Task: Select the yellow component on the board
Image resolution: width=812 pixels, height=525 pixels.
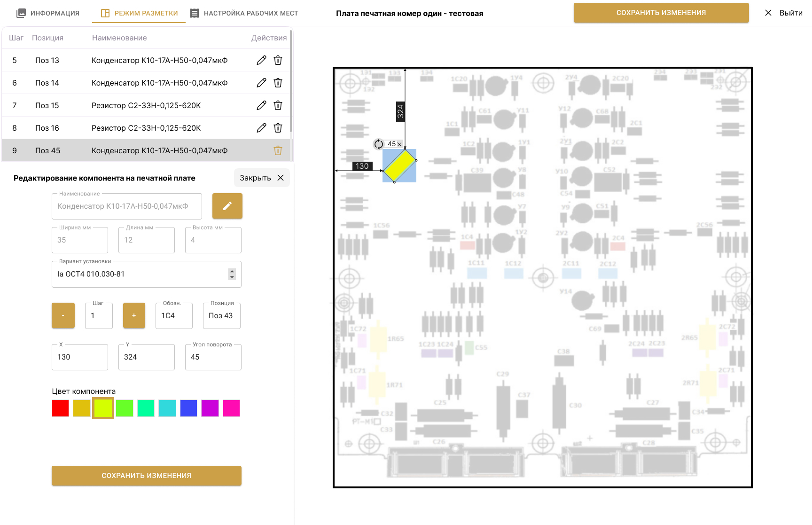Action: [x=399, y=165]
